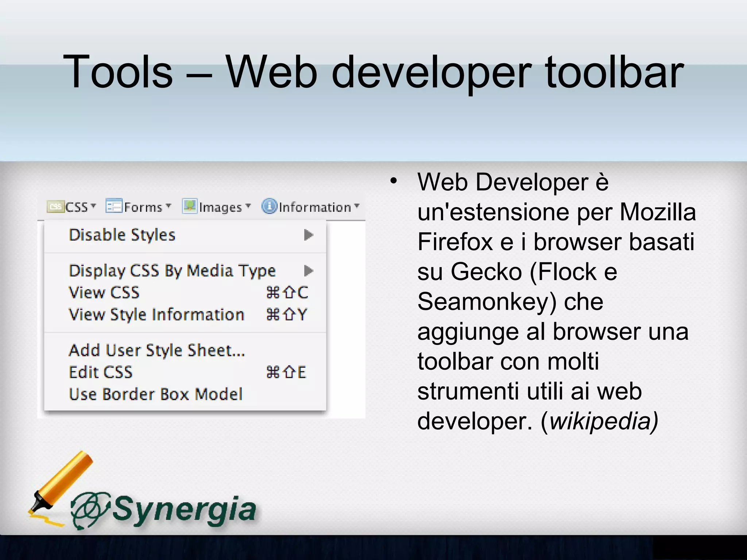Click the italic word wikipedia
The image size is (747, 560).
(x=600, y=421)
